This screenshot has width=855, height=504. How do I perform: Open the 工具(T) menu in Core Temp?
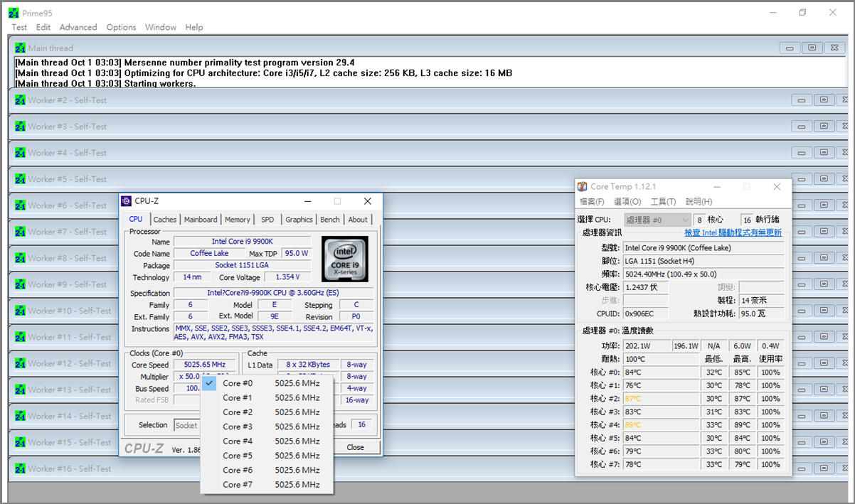(x=663, y=202)
